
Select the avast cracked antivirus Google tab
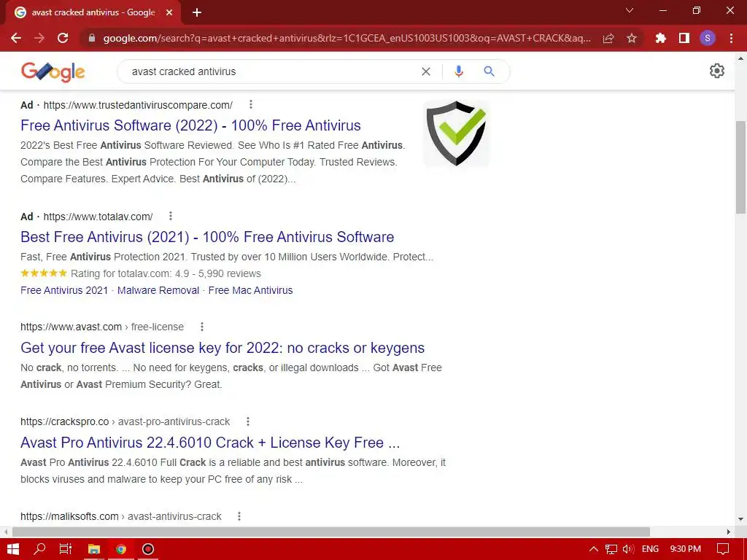(93, 13)
